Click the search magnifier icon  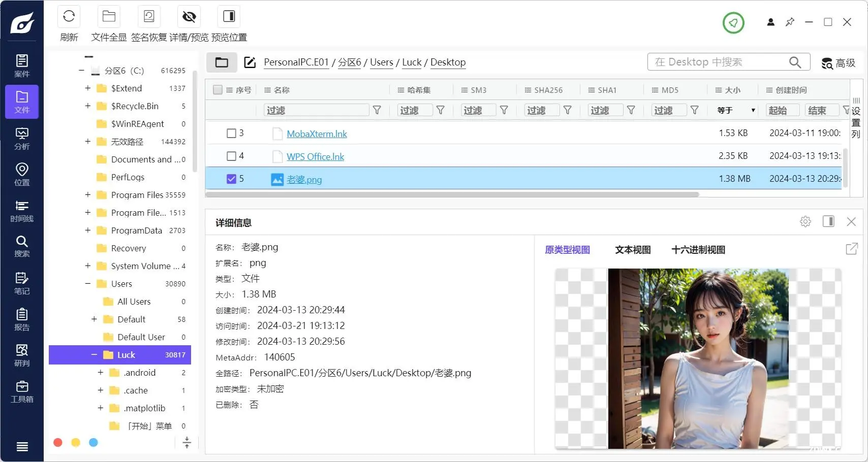tap(795, 62)
